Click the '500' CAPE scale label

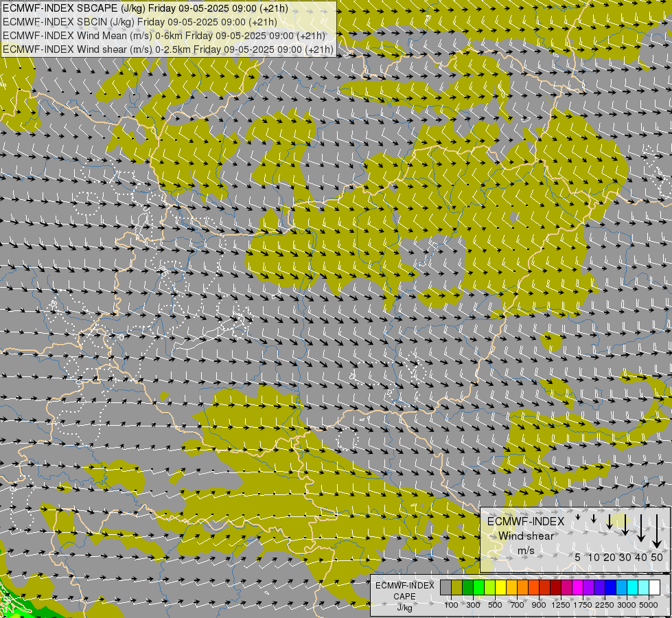coord(495,605)
